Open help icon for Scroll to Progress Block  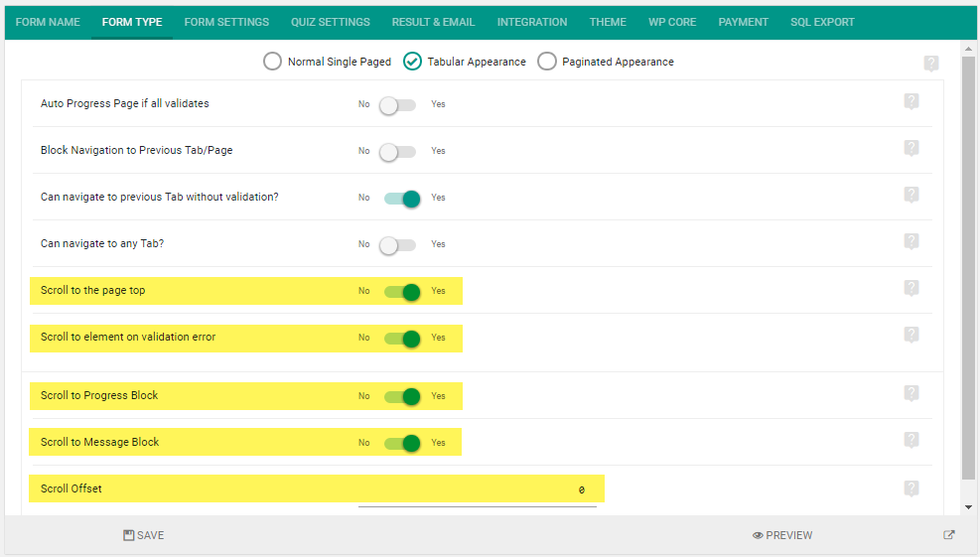point(911,393)
